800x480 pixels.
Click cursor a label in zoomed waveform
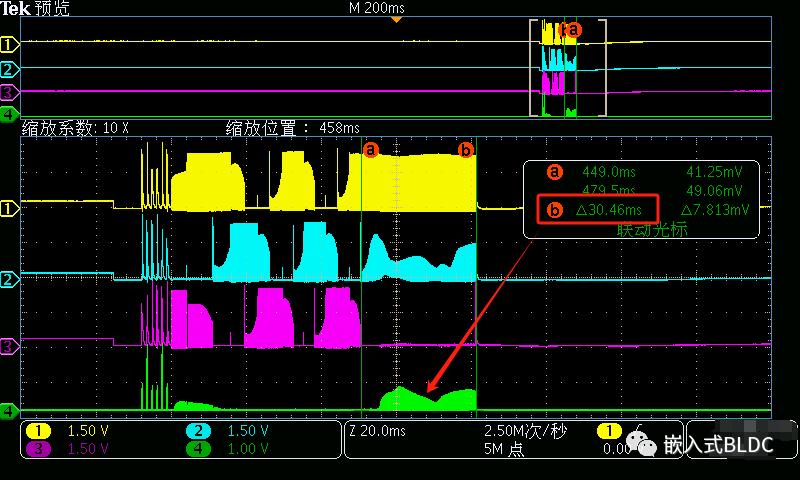tap(371, 149)
